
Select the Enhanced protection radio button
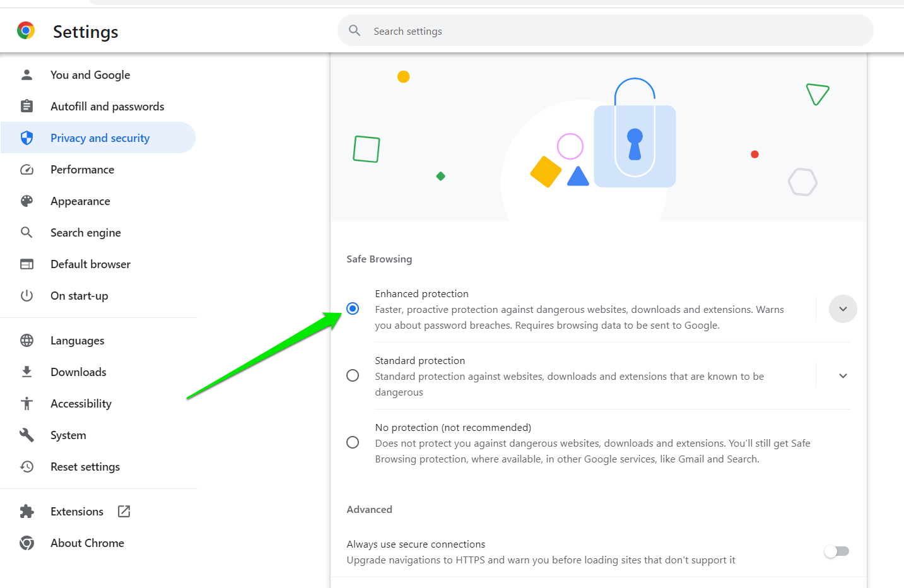click(353, 309)
